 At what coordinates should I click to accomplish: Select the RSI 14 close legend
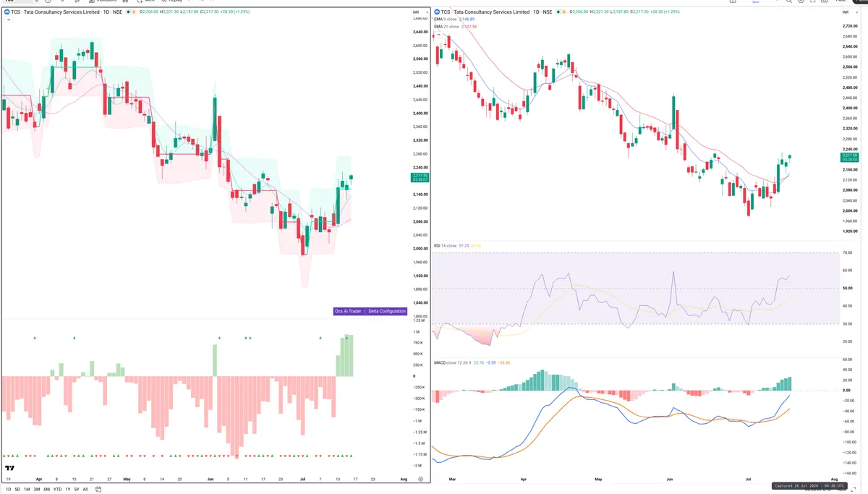coord(445,246)
